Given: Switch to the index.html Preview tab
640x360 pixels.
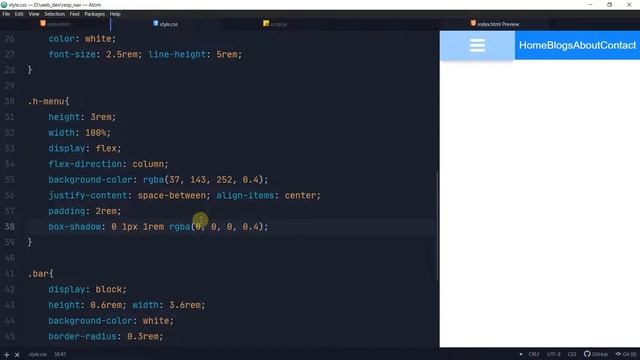Looking at the screenshot, I should tap(495, 24).
